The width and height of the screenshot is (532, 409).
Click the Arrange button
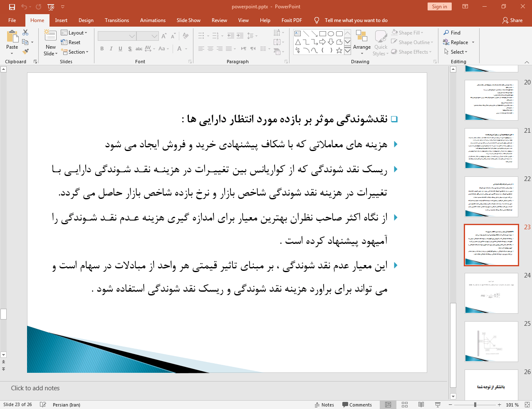362,42
